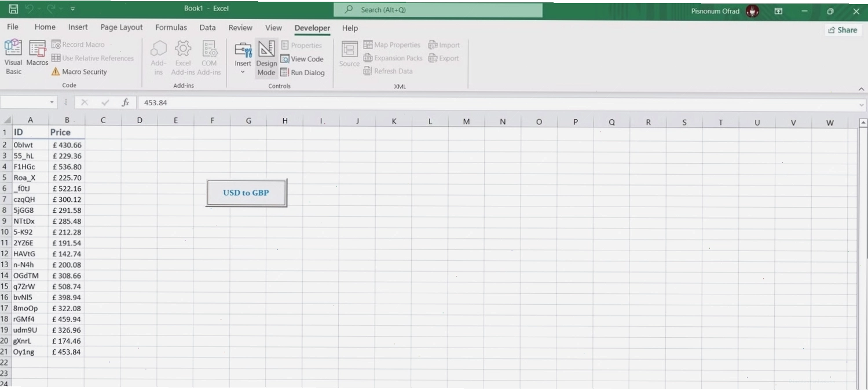
Task: Open the Visual Basic editor
Action: coord(13,57)
